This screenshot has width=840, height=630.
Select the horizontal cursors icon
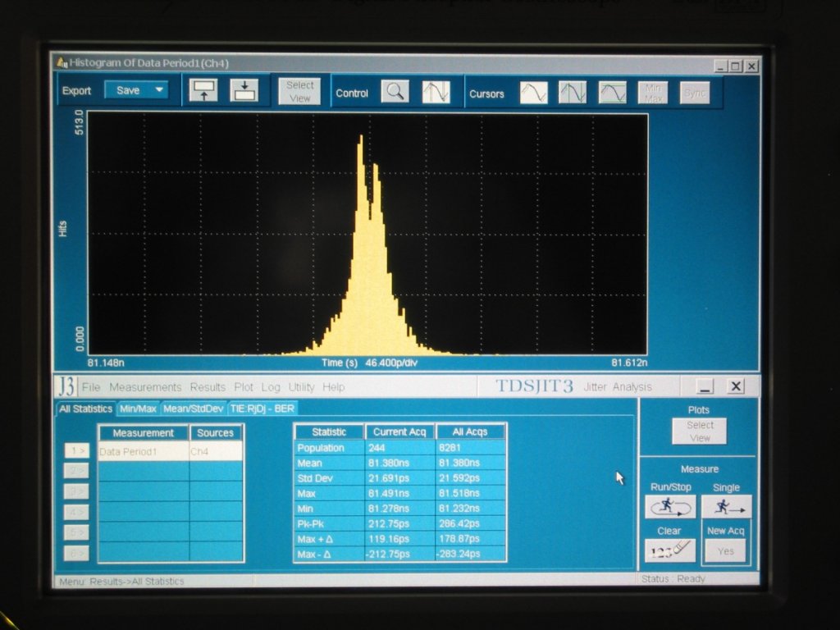coord(612,93)
